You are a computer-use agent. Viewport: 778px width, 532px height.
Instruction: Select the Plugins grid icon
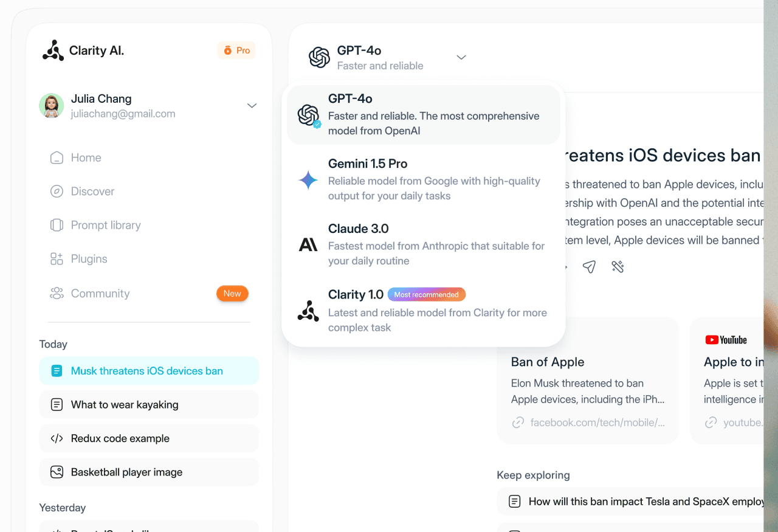pos(57,259)
